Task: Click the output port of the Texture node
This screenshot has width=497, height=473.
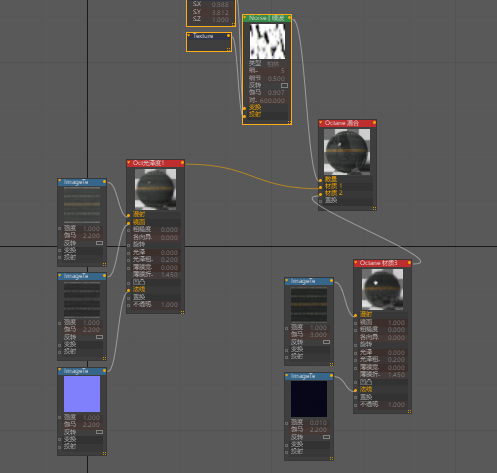Action: pos(228,36)
